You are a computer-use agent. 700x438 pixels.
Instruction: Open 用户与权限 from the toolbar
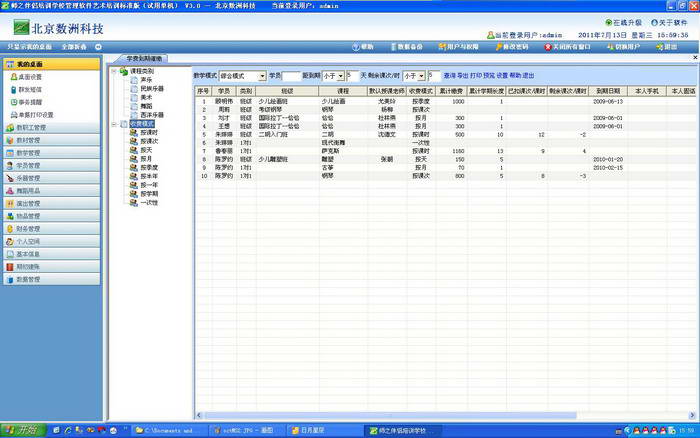point(458,47)
